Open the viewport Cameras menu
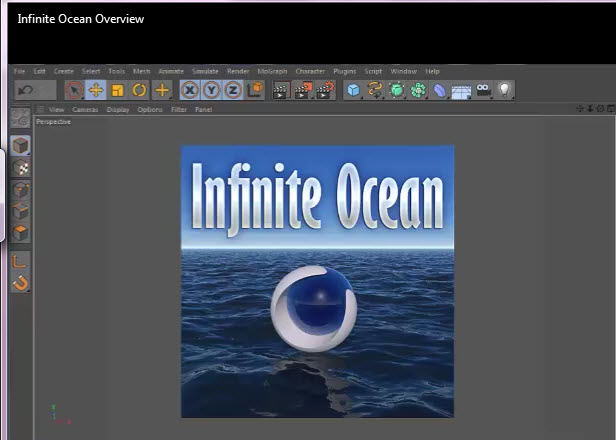 tap(85, 110)
